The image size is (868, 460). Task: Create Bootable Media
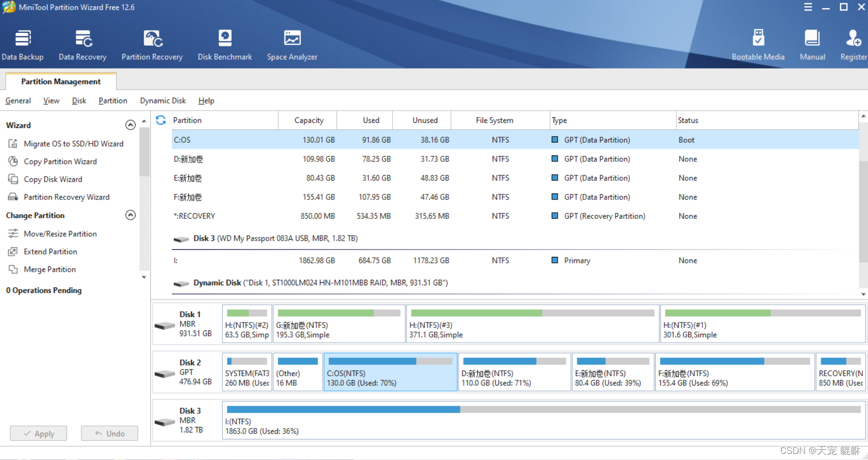(758, 45)
